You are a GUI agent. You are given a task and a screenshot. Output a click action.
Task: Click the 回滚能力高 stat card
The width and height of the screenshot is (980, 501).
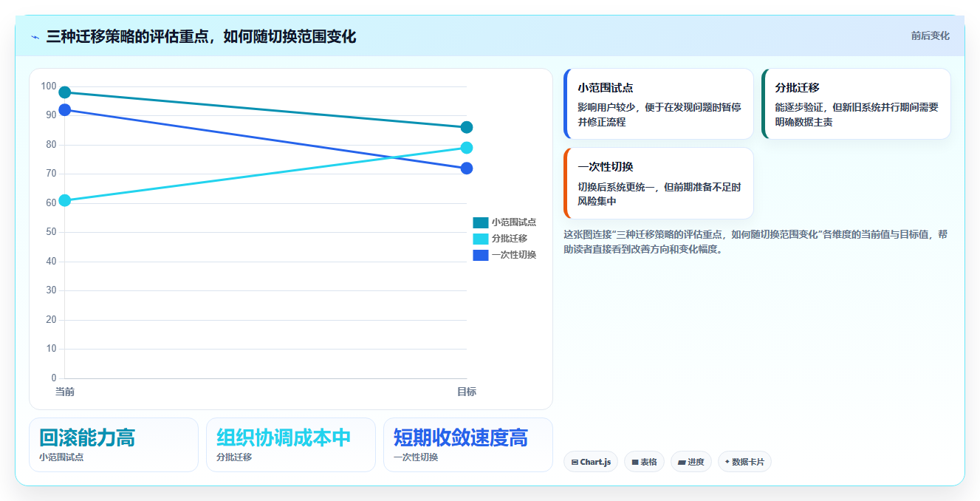click(114, 445)
